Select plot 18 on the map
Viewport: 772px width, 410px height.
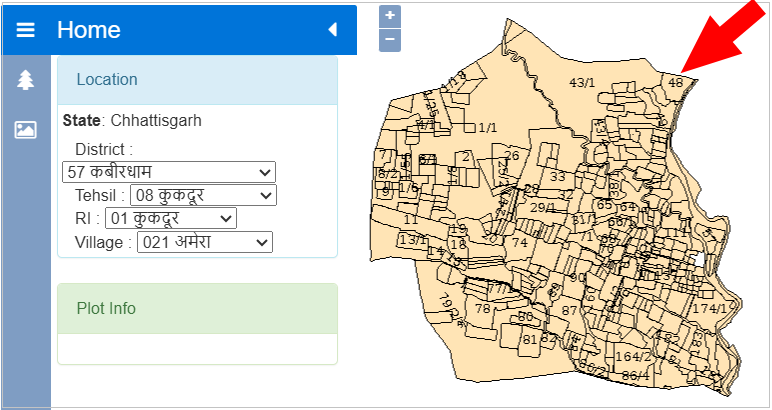click(458, 245)
